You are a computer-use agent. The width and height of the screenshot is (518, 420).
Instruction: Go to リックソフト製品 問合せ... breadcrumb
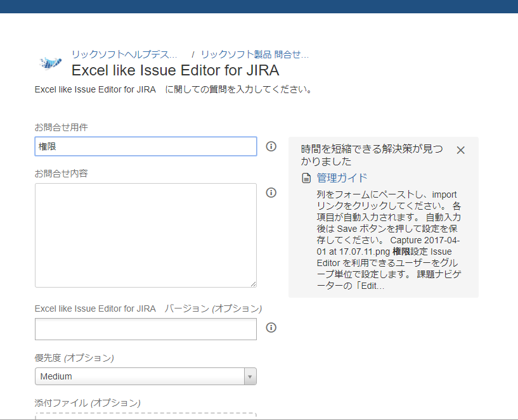255,54
